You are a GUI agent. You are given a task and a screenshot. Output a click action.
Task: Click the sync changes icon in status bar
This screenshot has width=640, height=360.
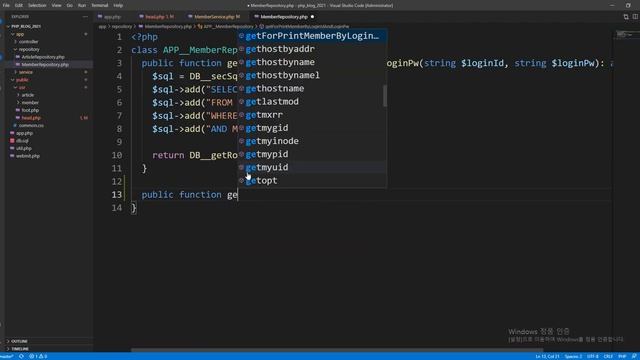click(x=21, y=356)
